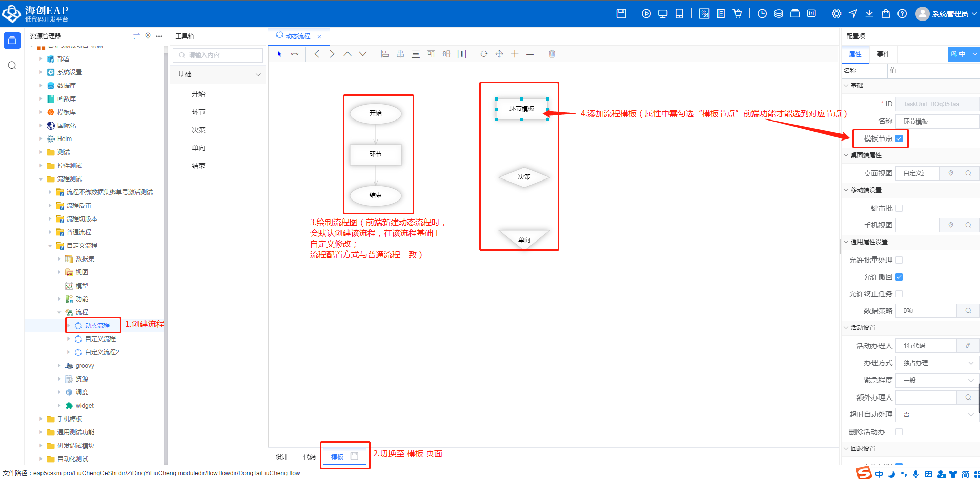The height and width of the screenshot is (479, 980).
Task: Open the 办理方式 dropdown
Action: pyautogui.click(x=937, y=363)
